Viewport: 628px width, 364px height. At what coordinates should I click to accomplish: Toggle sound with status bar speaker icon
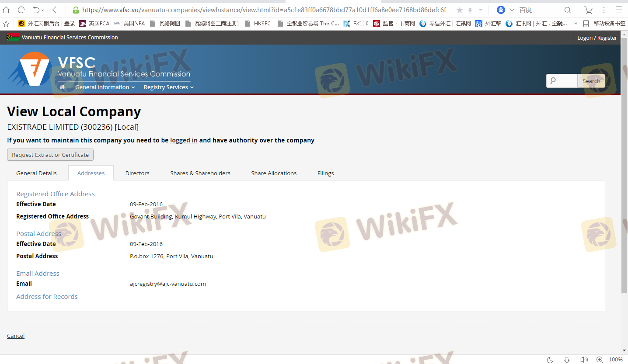tap(583, 360)
